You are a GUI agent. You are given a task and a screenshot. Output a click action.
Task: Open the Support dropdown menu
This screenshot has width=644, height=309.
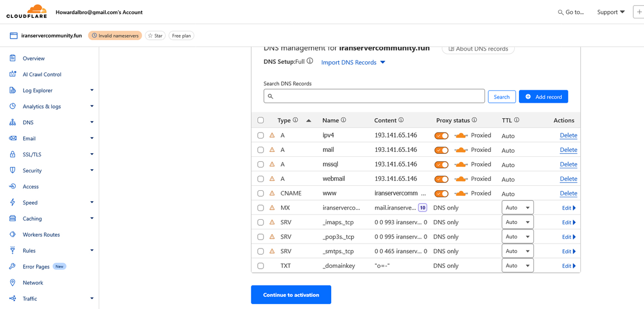[x=610, y=12]
